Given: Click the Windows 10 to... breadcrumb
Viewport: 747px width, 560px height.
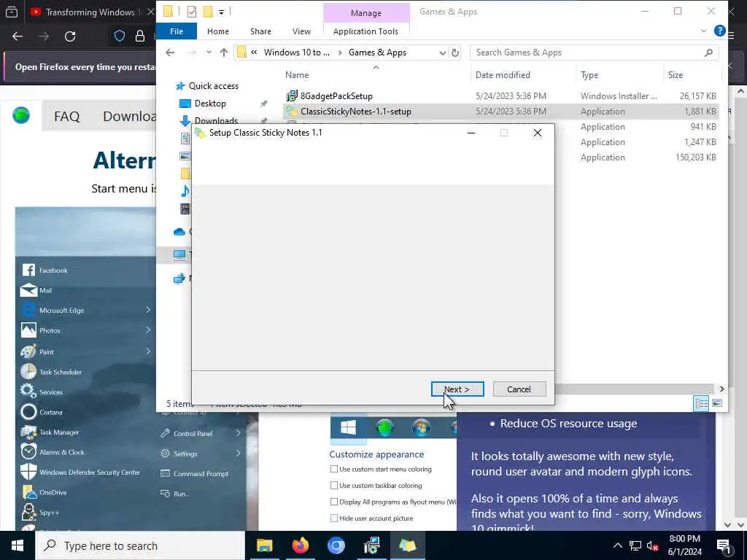Looking at the screenshot, I should point(296,52).
